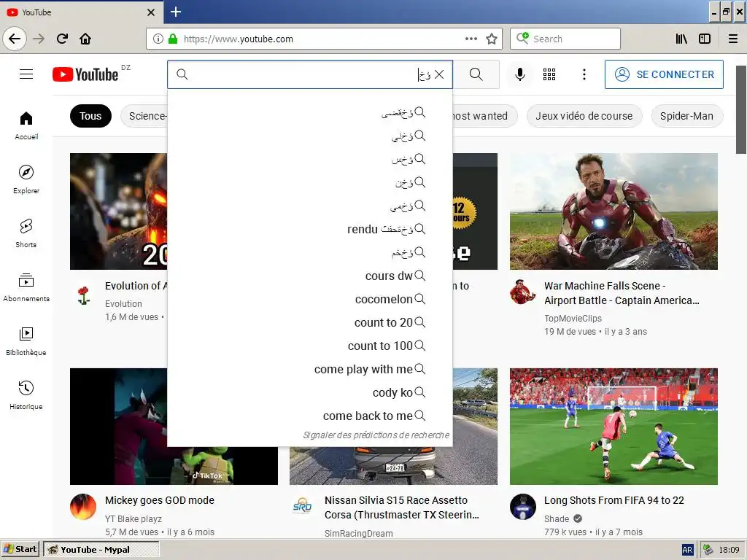Click 'Signaler des prédictions de recherche' link

(376, 435)
